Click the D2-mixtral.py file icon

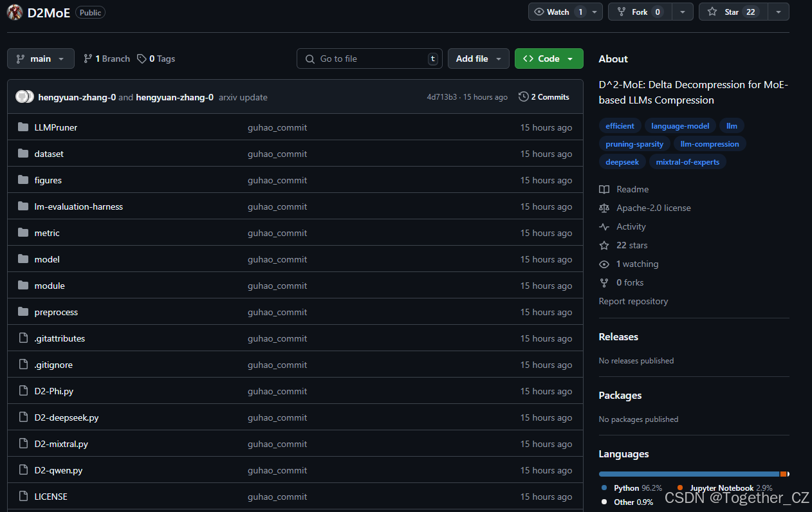pyautogui.click(x=23, y=444)
